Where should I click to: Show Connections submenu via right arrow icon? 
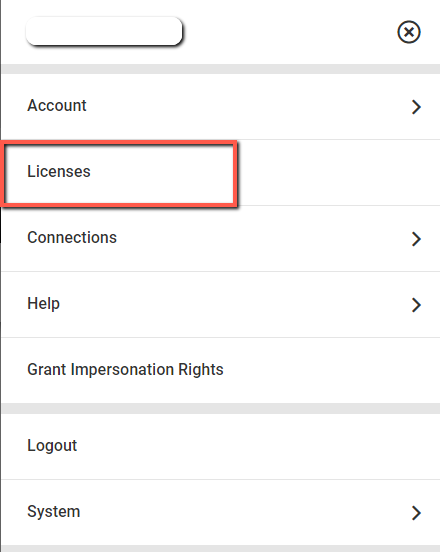coord(416,239)
